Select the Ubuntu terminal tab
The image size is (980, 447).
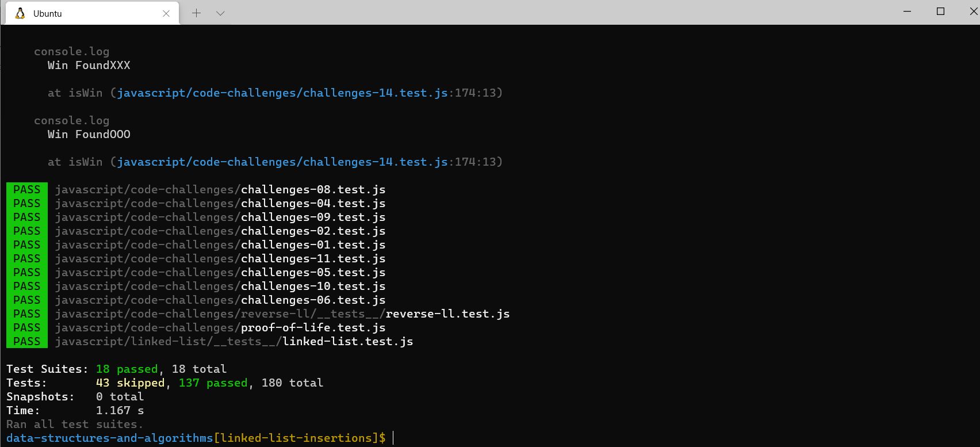[x=92, y=13]
